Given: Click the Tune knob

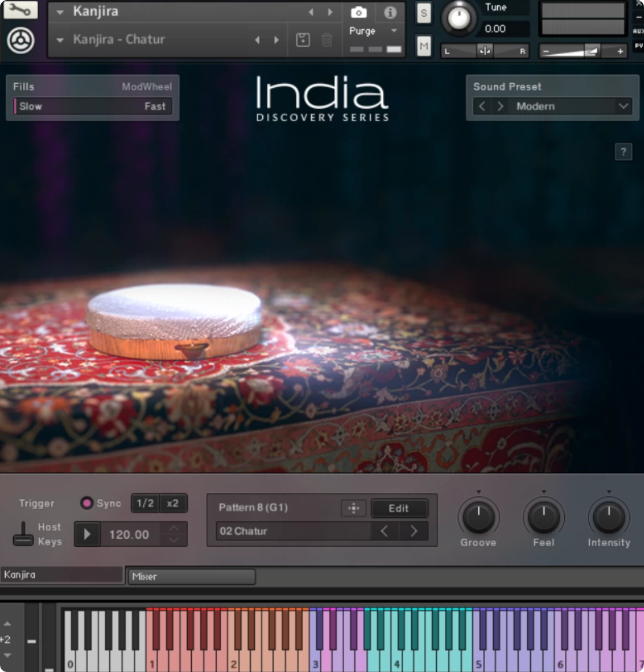Looking at the screenshot, I should (x=459, y=18).
